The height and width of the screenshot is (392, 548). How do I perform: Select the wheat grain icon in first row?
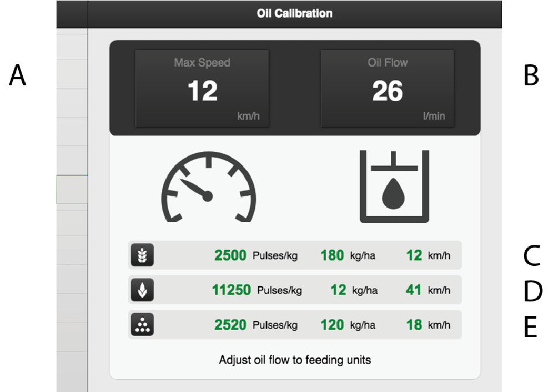coord(142,255)
